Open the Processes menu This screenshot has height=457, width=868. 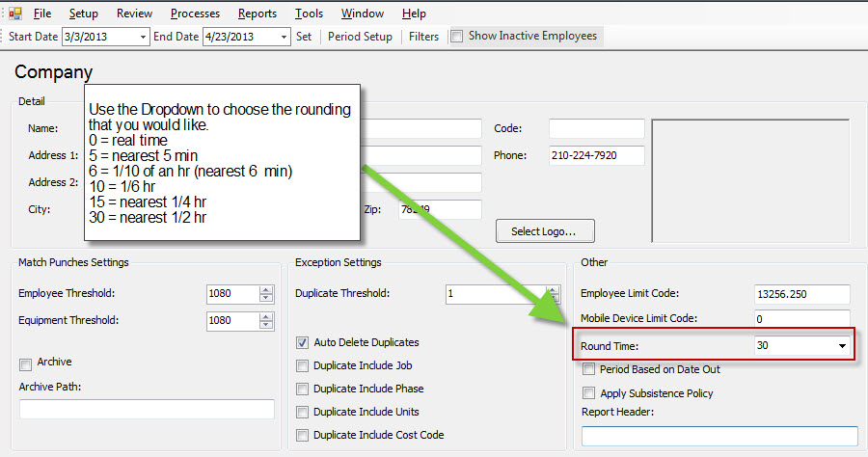coord(195,13)
